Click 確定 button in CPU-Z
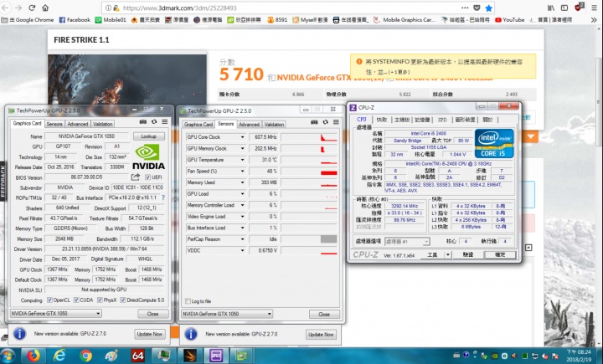The image size is (603, 364). [499, 255]
